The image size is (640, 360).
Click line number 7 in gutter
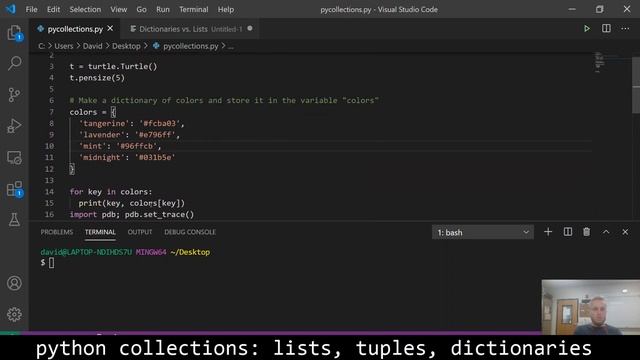[x=51, y=112]
